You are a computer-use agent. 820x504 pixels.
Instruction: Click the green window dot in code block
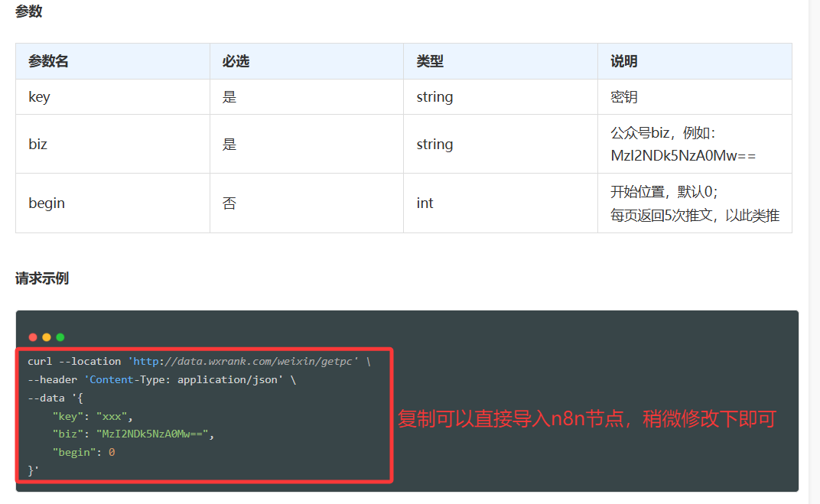coord(60,337)
